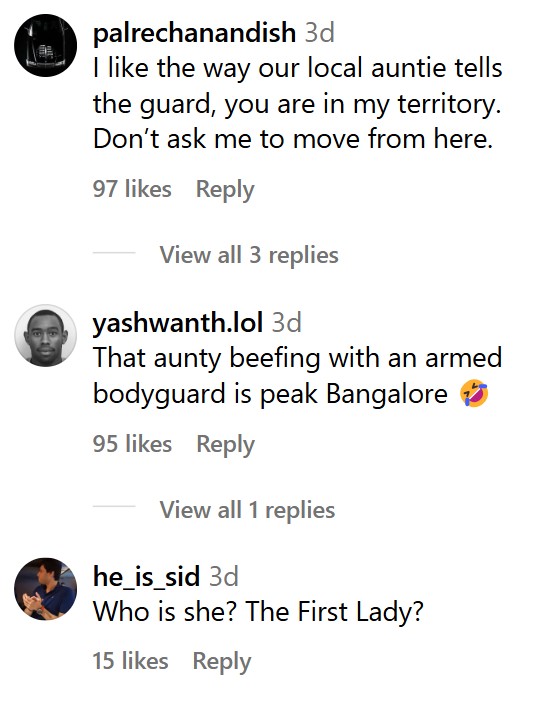Select the 'peak Bangalore' comment text
This screenshot has height=711, width=533.
(298, 375)
